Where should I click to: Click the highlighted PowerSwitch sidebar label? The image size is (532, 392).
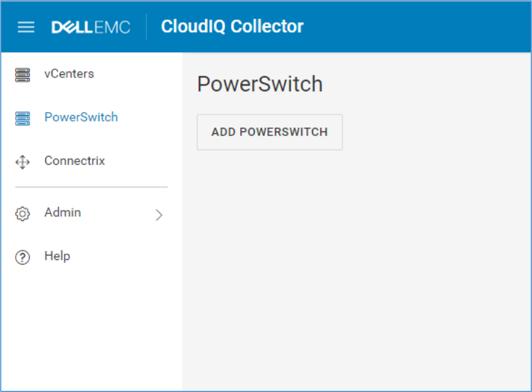pos(81,117)
